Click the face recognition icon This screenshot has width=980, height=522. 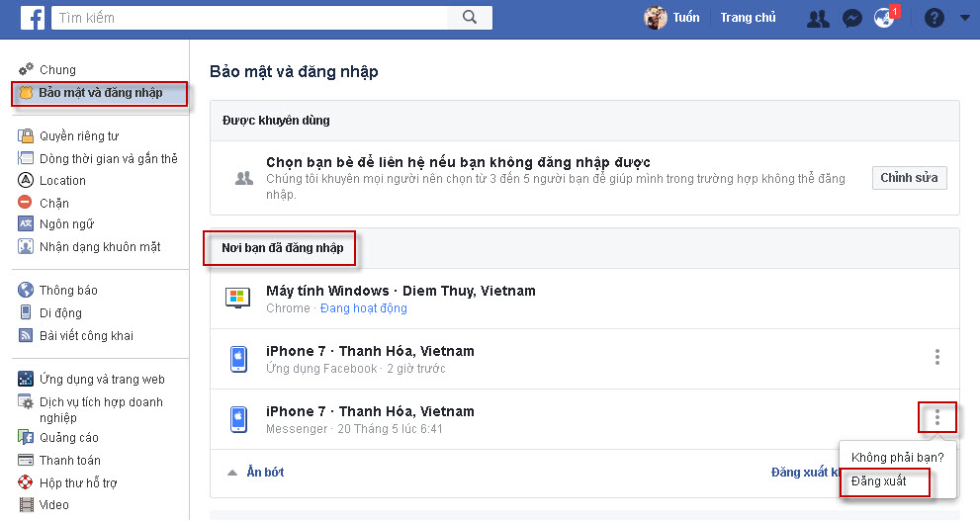tap(26, 246)
